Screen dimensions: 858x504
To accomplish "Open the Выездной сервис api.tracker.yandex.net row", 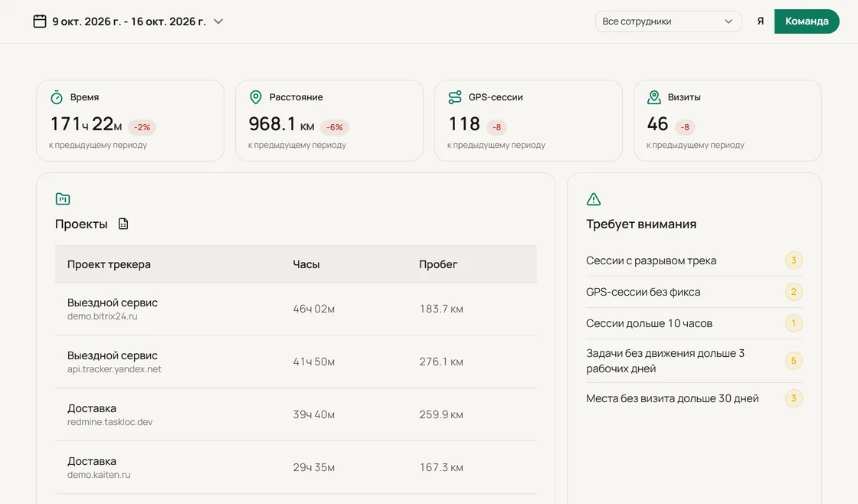I will 296,362.
